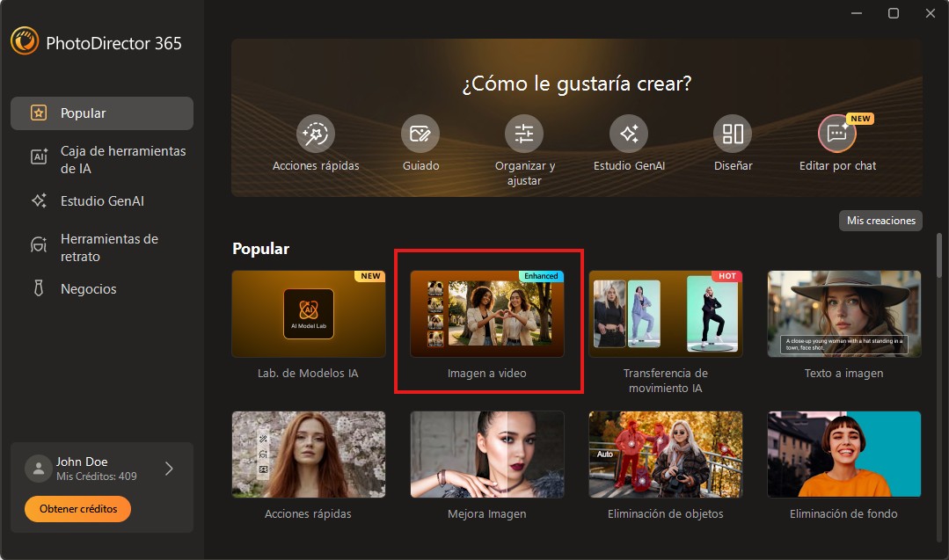Image resolution: width=949 pixels, height=560 pixels.
Task: Open the Texto a imagen thumbnail
Action: (x=844, y=313)
